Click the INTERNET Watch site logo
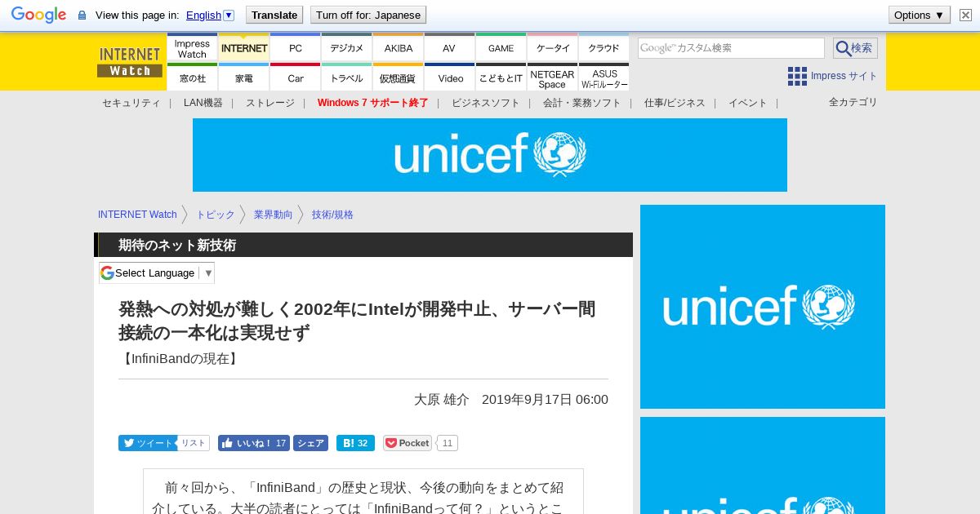The image size is (980, 514). pos(130,62)
